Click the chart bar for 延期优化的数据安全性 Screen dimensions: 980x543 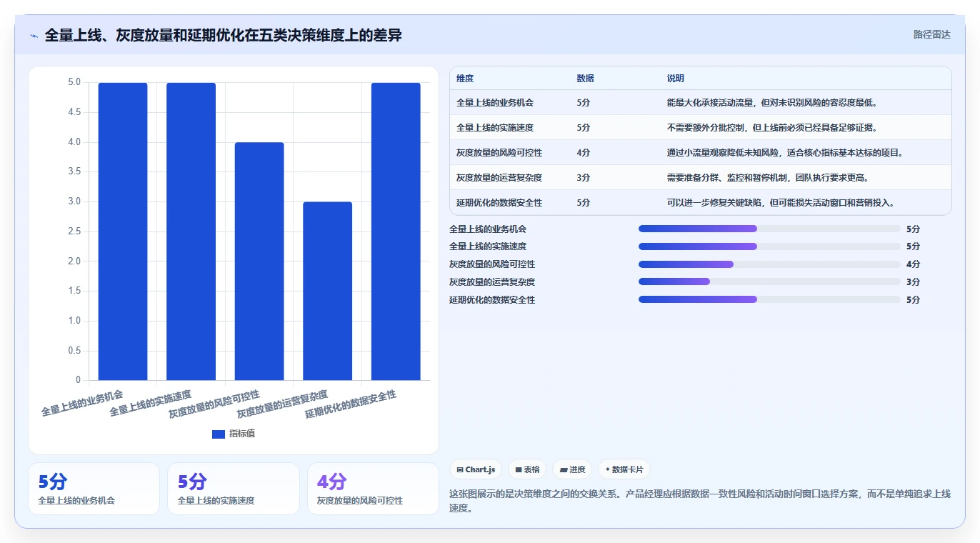point(396,231)
